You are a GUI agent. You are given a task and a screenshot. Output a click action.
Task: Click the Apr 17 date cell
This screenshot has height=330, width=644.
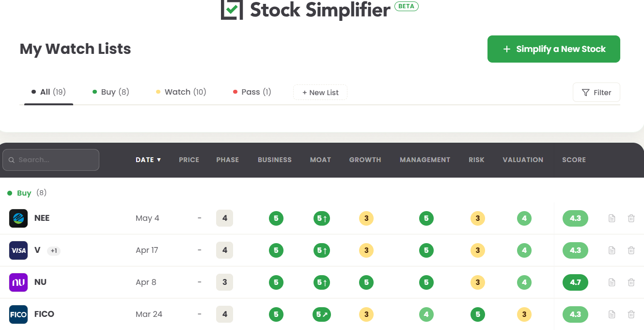147,250
